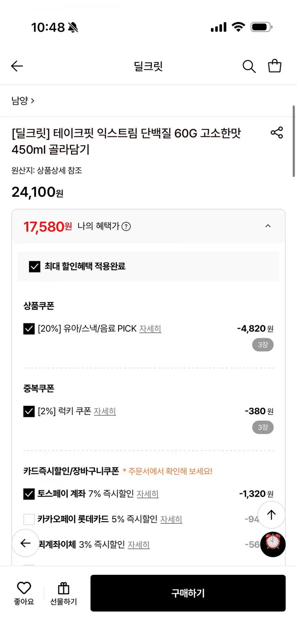Tap the share icon beside product title
The image size is (297, 644).
277,133
